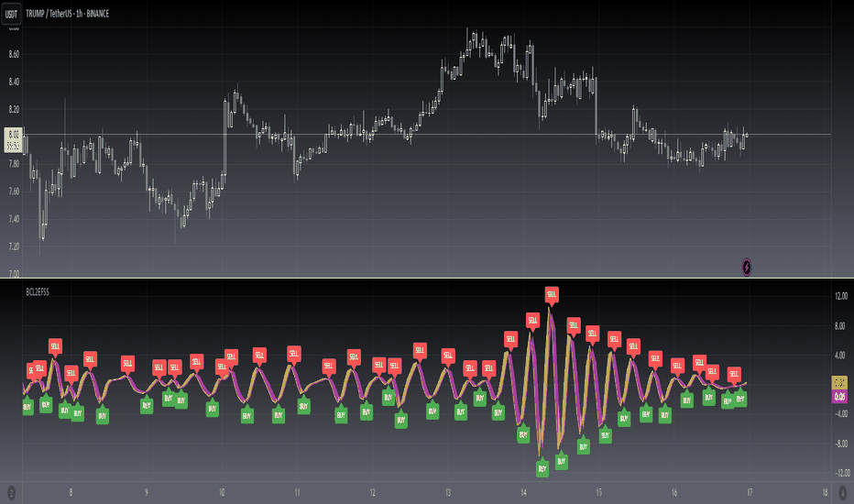Click the -12.00 label on indicator scale
854x504 pixels.
[x=841, y=473]
